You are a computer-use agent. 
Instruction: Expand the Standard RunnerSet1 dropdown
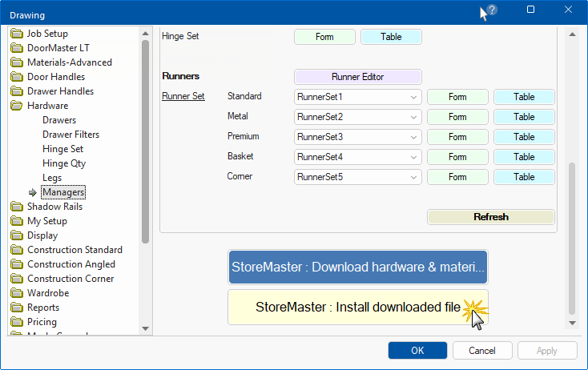(x=413, y=97)
